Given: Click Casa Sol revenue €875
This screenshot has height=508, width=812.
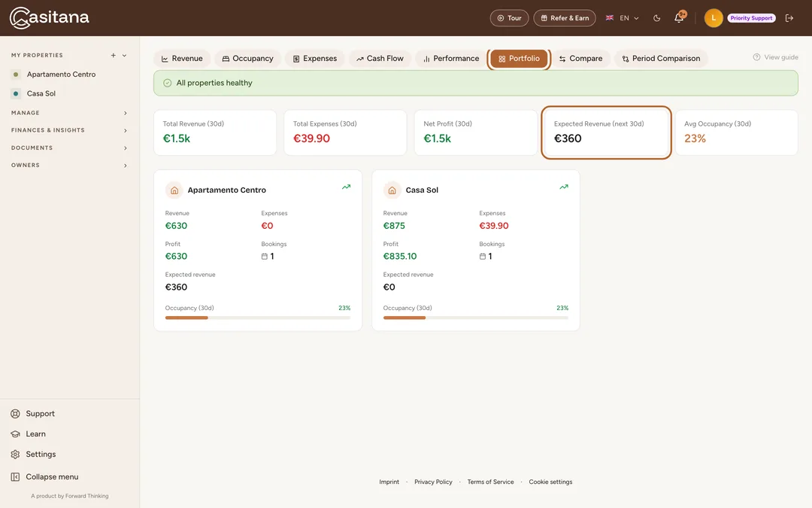Looking at the screenshot, I should (x=394, y=226).
